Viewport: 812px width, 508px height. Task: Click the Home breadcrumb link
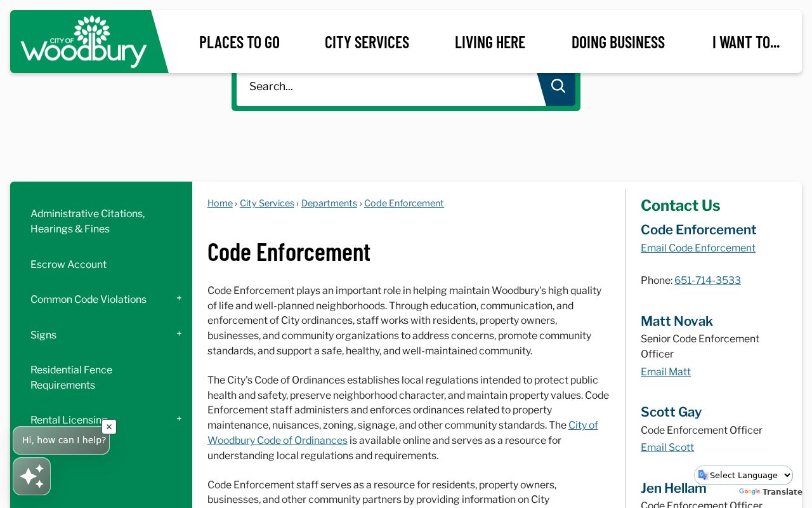point(220,203)
